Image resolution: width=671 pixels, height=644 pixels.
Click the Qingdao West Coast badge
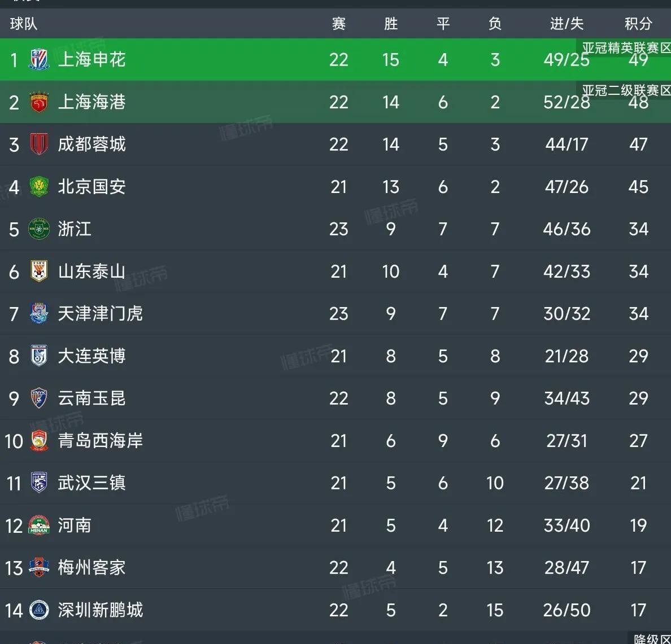pyautogui.click(x=39, y=441)
